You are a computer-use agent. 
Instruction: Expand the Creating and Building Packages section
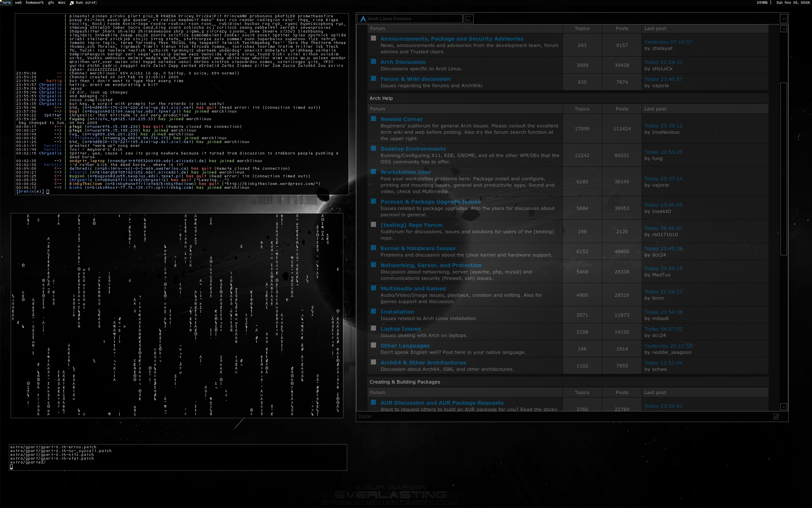coord(405,381)
